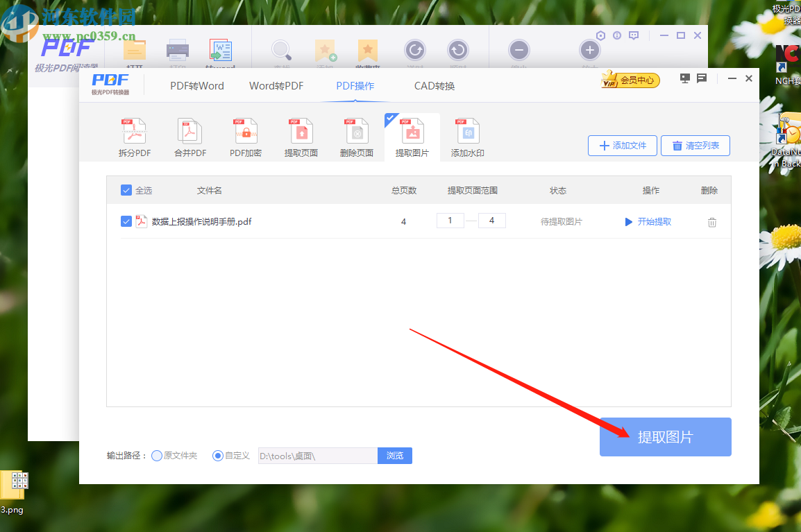
Task: Switch to the PDF转Word tab
Action: pyautogui.click(x=196, y=85)
